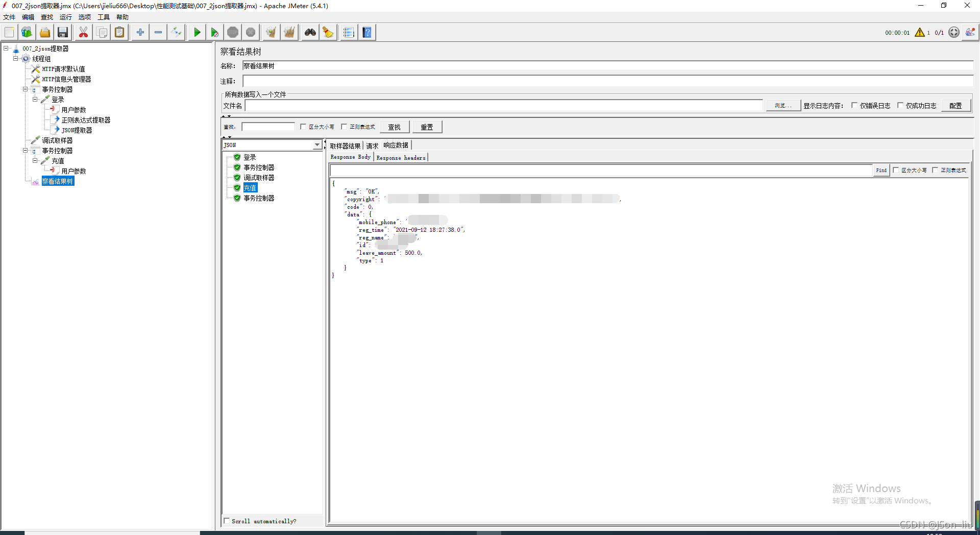Collapse the 线程组 tree node

tap(16, 59)
